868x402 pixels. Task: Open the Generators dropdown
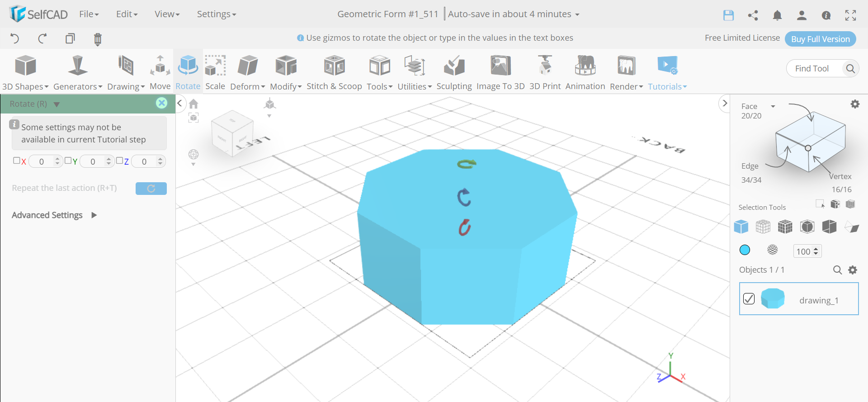click(x=78, y=72)
